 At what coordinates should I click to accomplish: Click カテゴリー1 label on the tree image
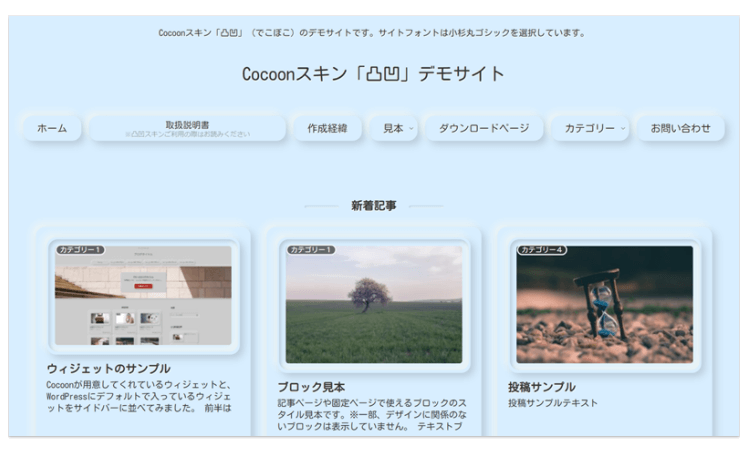[311, 250]
